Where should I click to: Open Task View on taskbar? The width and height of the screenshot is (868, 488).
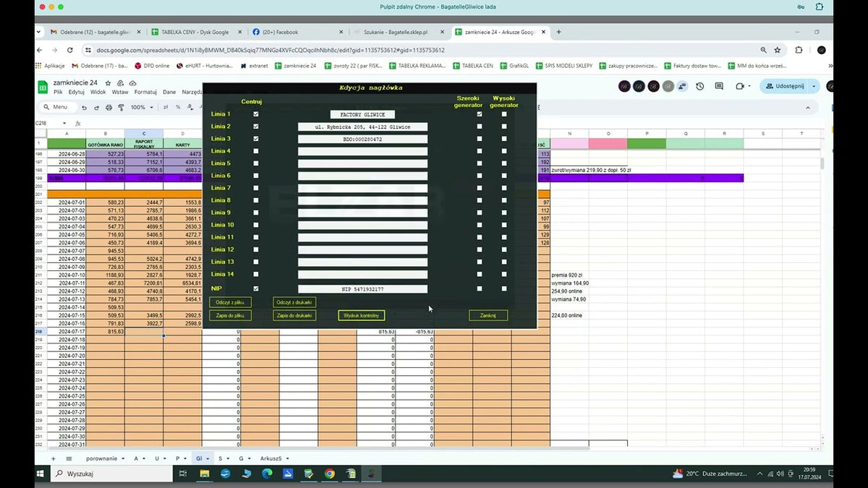pyautogui.click(x=183, y=474)
